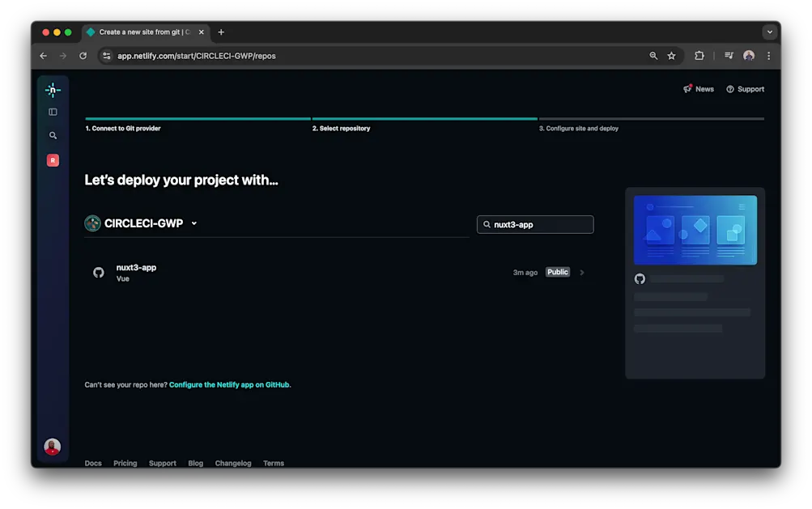Click the Support question mark icon
812x509 pixels.
click(x=729, y=89)
